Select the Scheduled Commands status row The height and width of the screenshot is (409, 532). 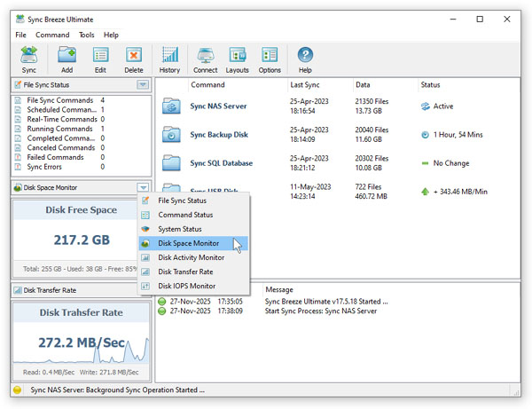[82, 110]
